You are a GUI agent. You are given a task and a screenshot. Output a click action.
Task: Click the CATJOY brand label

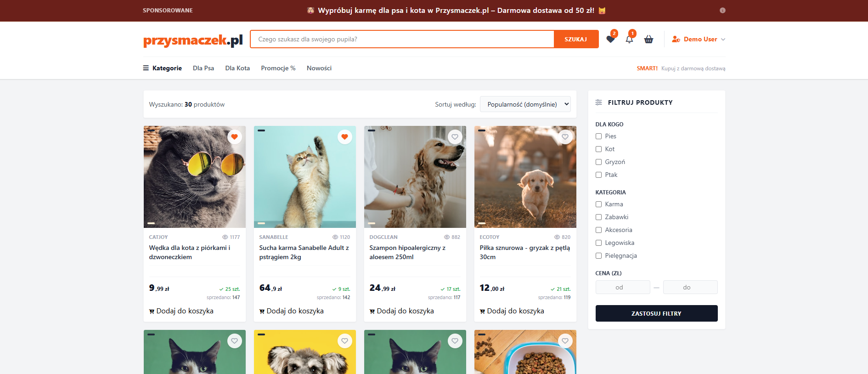pos(158,237)
